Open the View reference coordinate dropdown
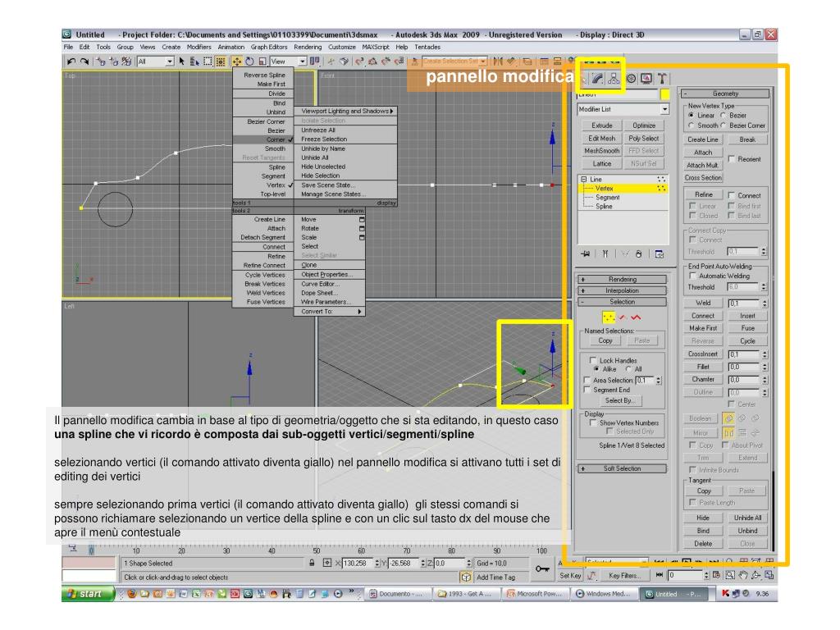This screenshot has width=840, height=630. 288,62
